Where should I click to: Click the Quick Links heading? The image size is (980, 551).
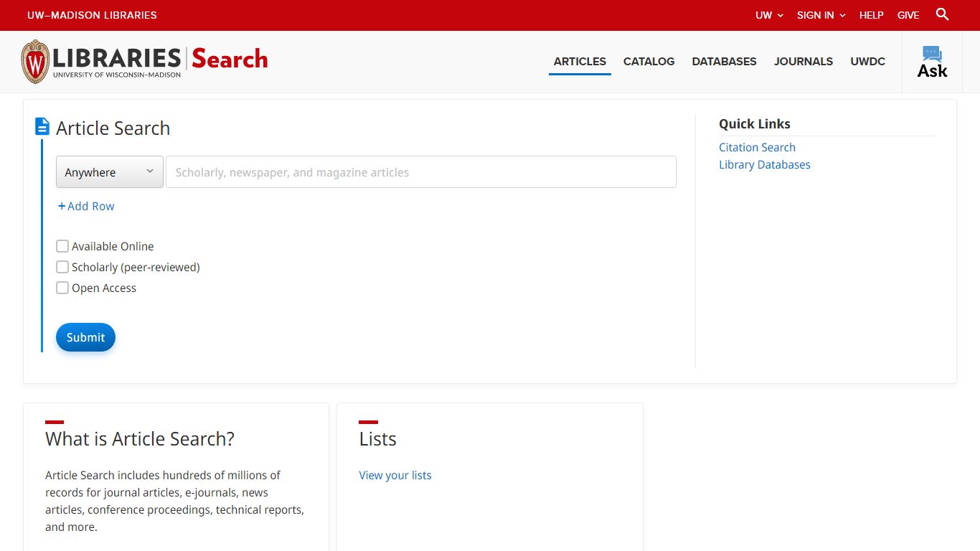click(x=755, y=123)
